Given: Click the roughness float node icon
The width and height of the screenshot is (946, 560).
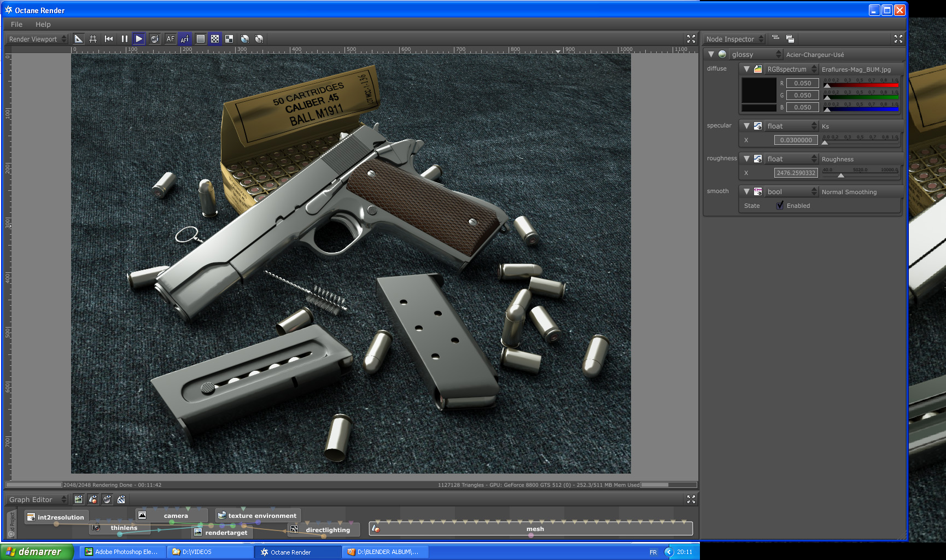Looking at the screenshot, I should [x=758, y=159].
